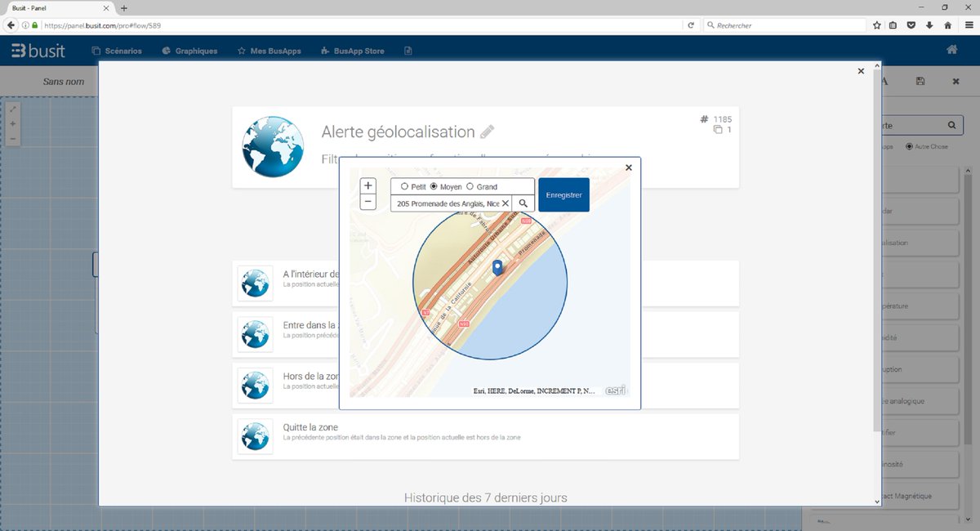Open the BusApp Store

point(353,51)
